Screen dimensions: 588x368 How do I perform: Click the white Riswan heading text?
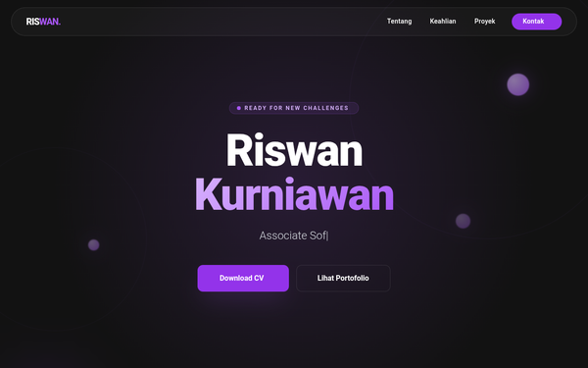click(x=294, y=150)
